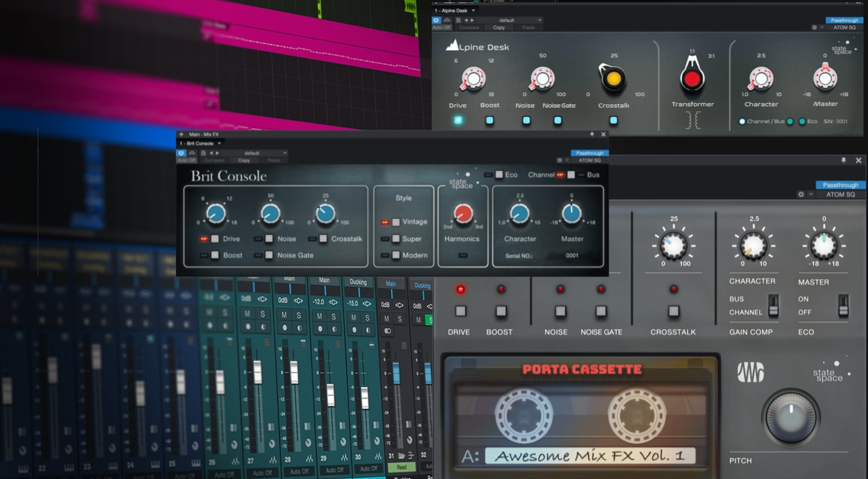Click the preset document icon in Brit Console header

(x=204, y=153)
